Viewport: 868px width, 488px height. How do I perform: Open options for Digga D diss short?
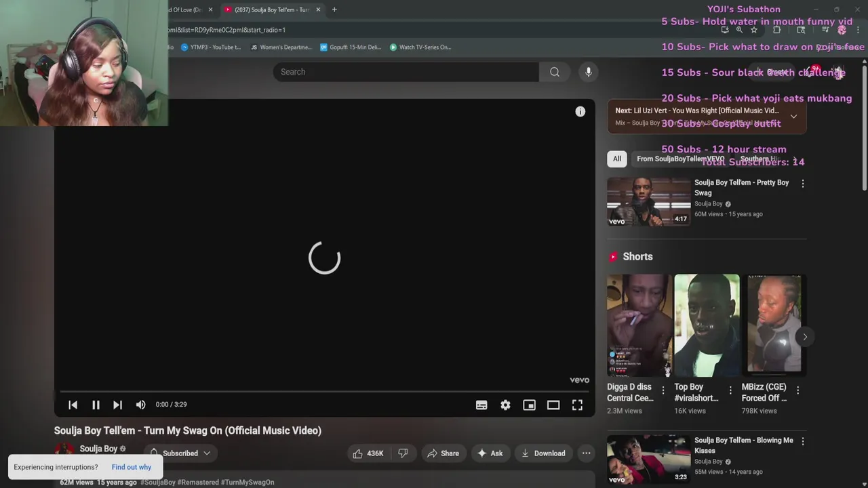(x=663, y=390)
